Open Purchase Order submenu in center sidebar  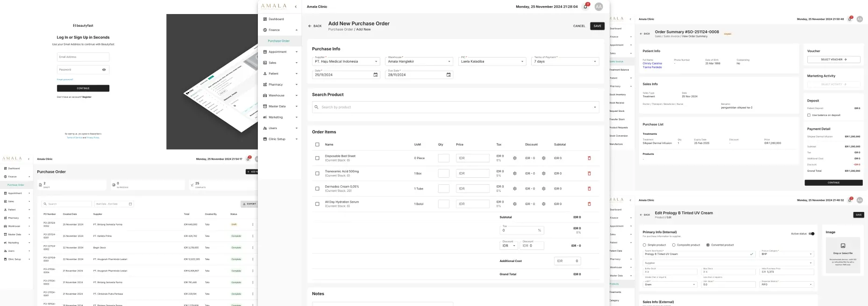point(279,41)
